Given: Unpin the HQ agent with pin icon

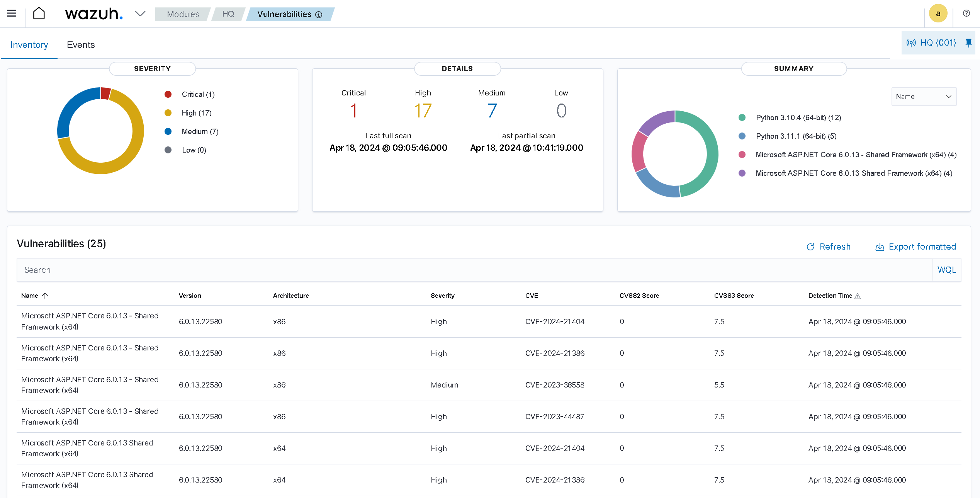Looking at the screenshot, I should pos(968,43).
